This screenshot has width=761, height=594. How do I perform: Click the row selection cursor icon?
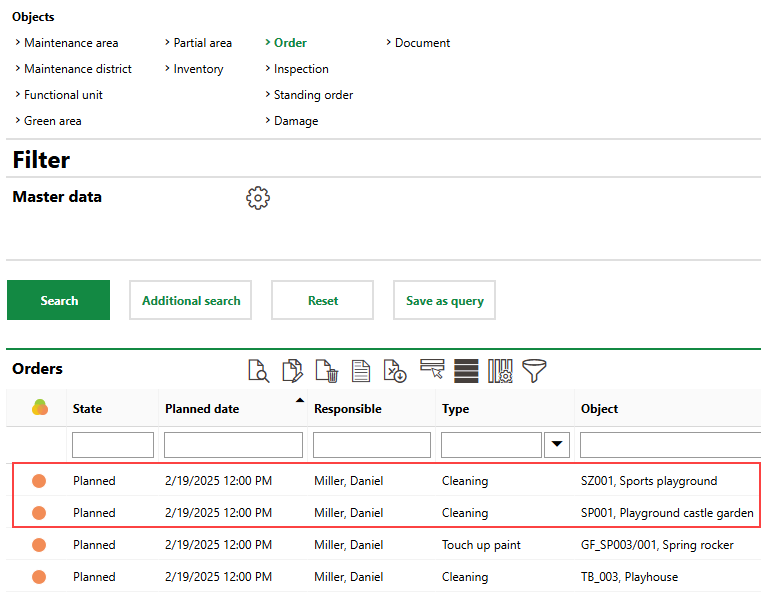pos(432,371)
